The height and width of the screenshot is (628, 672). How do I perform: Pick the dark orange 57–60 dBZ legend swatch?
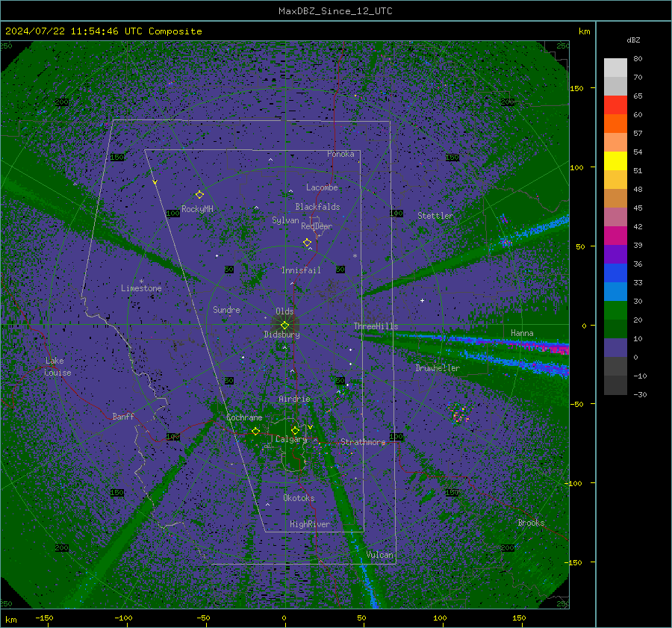coord(615,124)
